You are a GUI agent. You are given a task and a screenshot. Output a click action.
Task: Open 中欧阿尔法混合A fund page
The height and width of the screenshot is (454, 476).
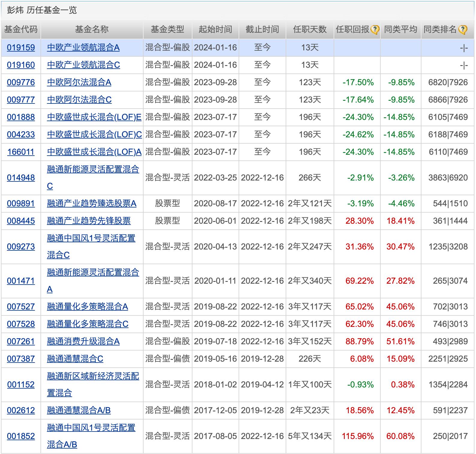79,82
